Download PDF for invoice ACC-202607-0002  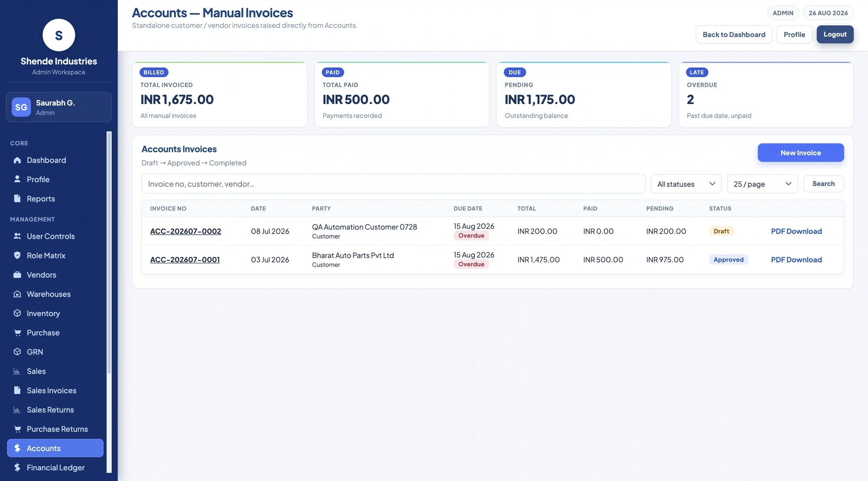coord(796,231)
